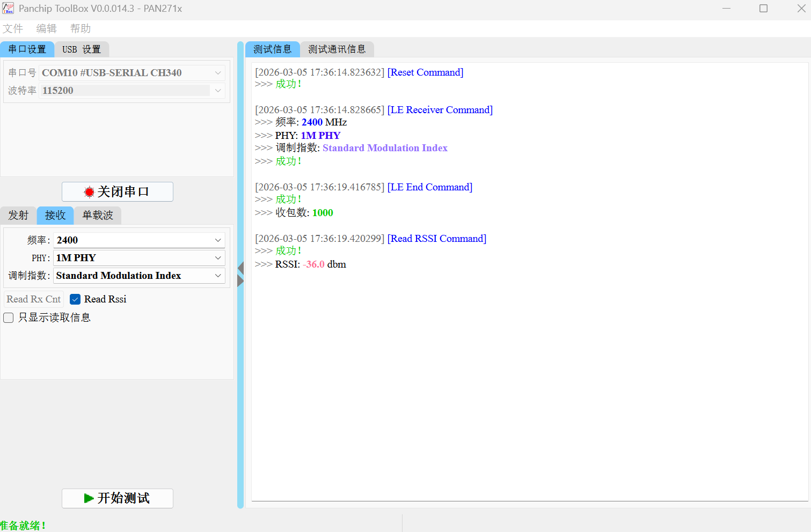
Task: Open the 编辑 menu
Action: (47, 28)
